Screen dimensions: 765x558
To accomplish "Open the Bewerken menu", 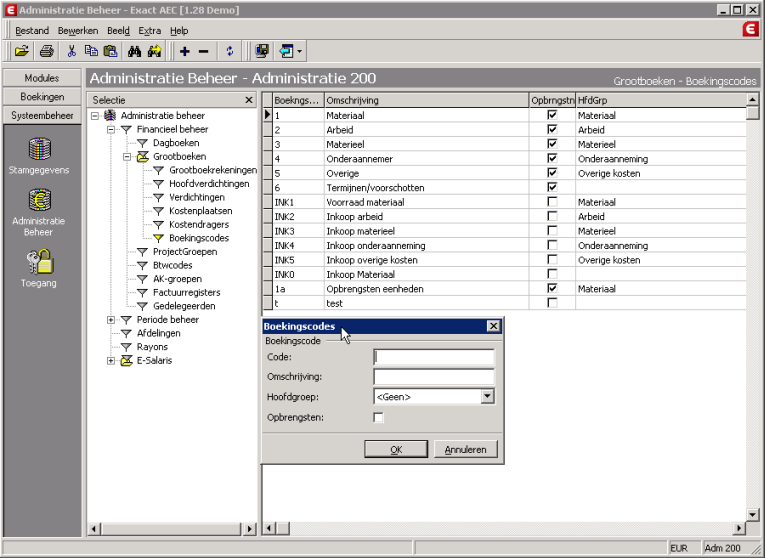I will click(78, 31).
